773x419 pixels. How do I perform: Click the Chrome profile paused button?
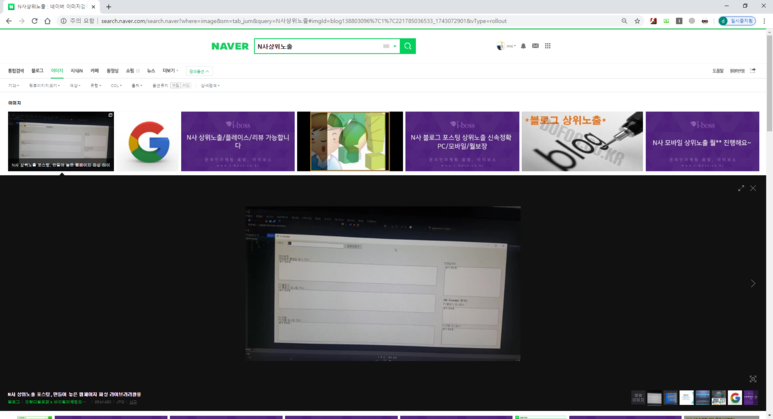point(737,21)
